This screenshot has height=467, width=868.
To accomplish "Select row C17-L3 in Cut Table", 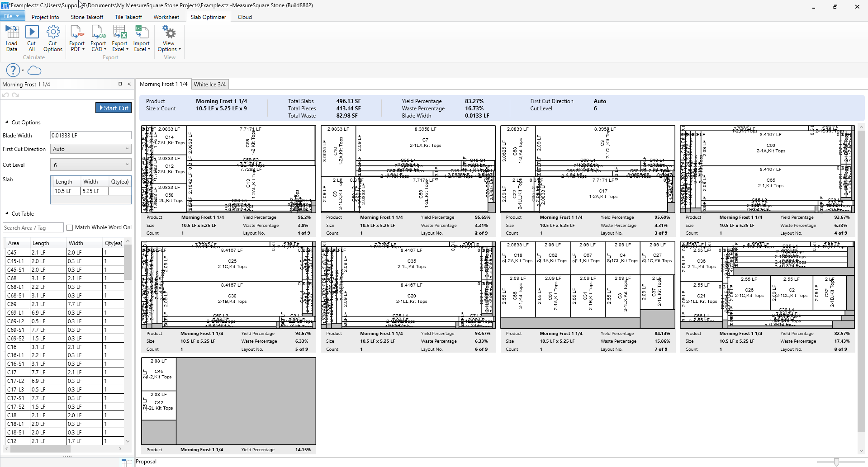I will [65, 390].
